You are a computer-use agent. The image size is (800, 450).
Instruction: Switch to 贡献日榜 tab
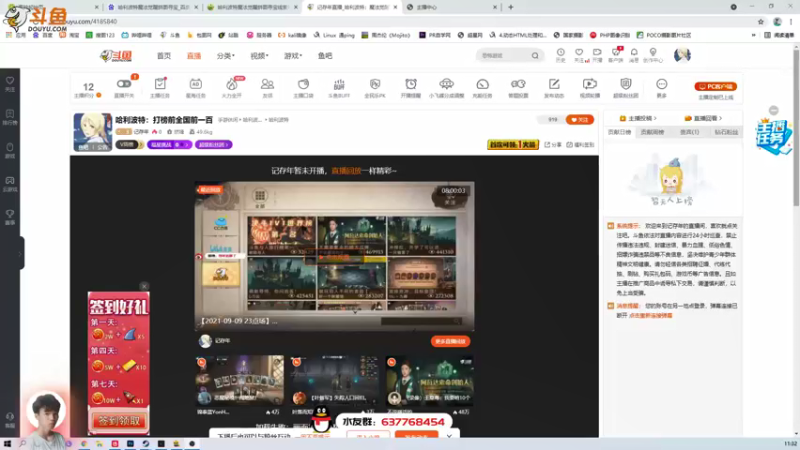[619, 132]
